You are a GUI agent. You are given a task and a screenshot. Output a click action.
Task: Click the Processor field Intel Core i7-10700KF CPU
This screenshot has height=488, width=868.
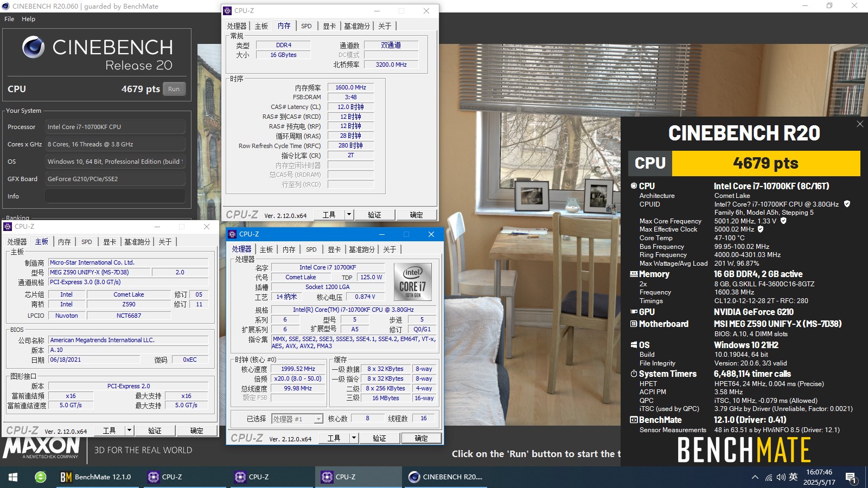[115, 127]
